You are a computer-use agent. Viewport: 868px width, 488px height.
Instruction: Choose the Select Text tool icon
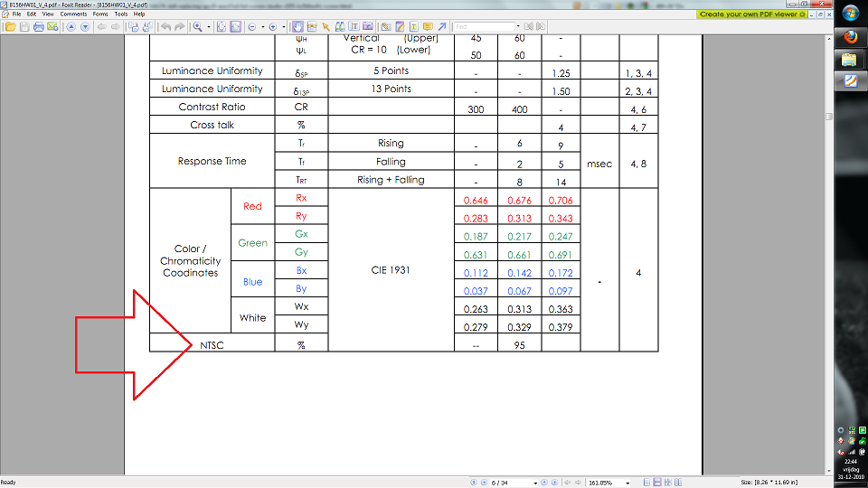312,26
